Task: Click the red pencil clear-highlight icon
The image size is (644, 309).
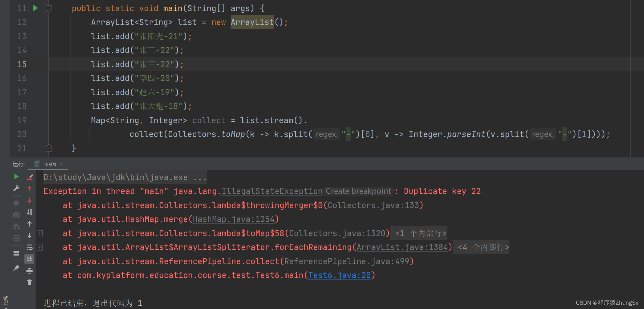Action: pos(30,177)
